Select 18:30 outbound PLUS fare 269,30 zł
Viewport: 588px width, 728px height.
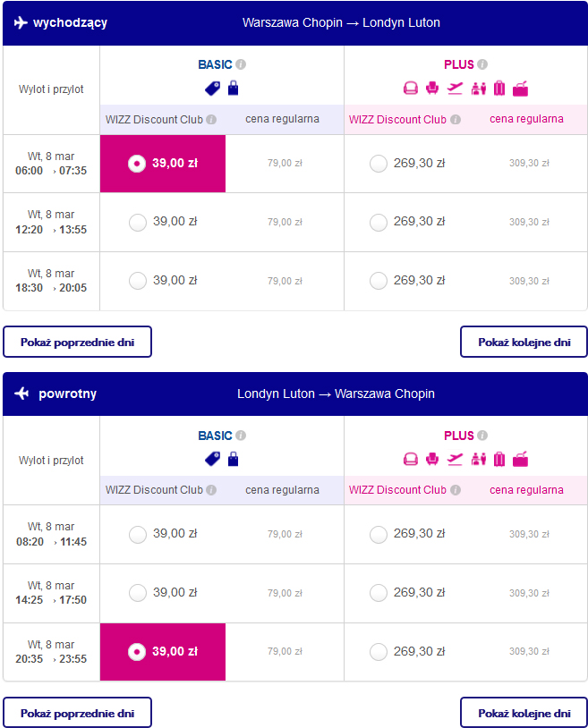[379, 281]
